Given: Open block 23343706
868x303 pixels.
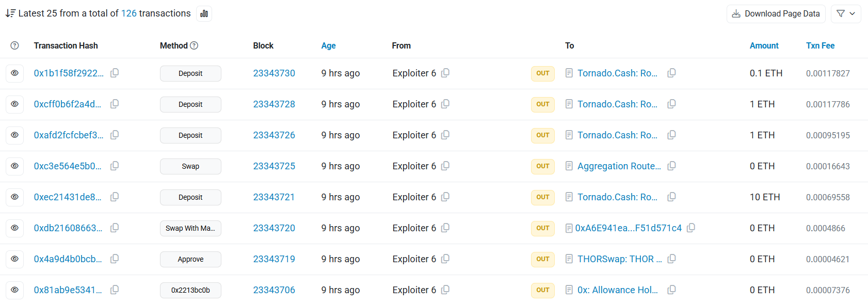Looking at the screenshot, I should pos(274,290).
